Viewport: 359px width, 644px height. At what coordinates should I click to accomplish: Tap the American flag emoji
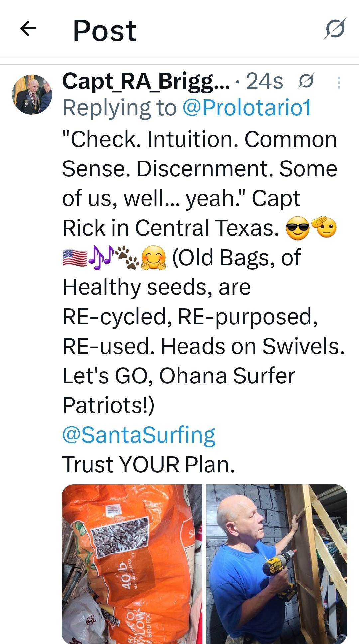[75, 259]
